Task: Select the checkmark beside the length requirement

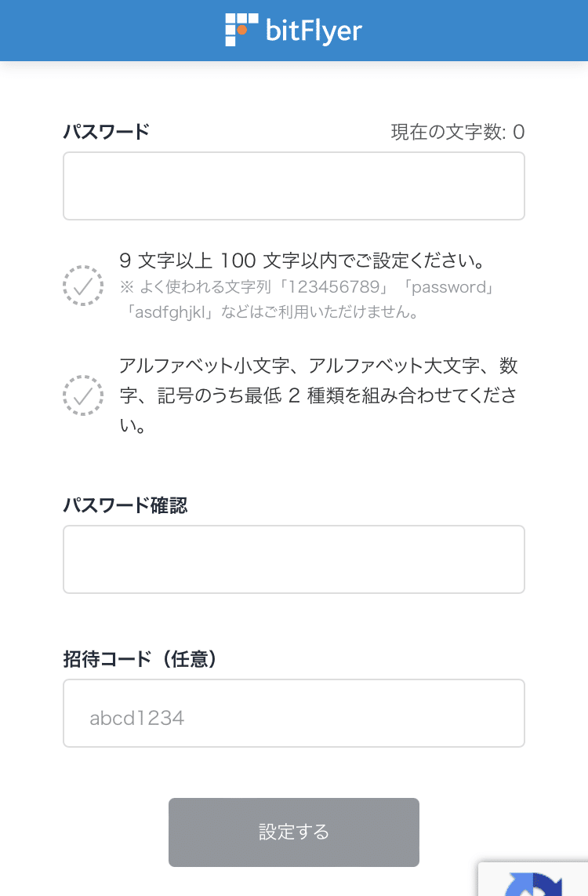Action: [x=83, y=286]
